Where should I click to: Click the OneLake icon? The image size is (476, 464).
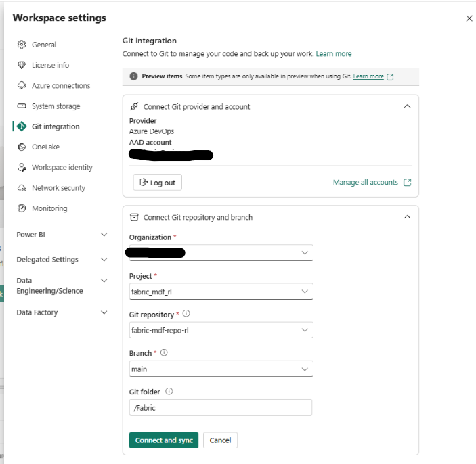22,147
